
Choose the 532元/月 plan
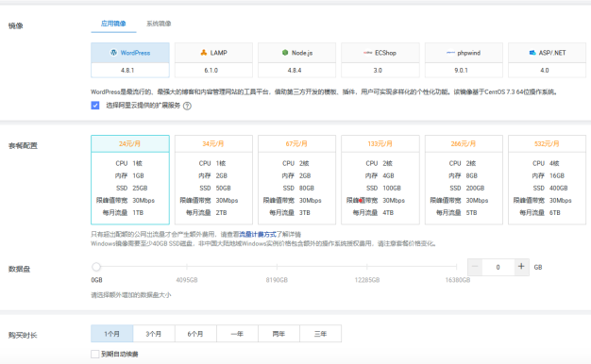pyautogui.click(x=548, y=180)
